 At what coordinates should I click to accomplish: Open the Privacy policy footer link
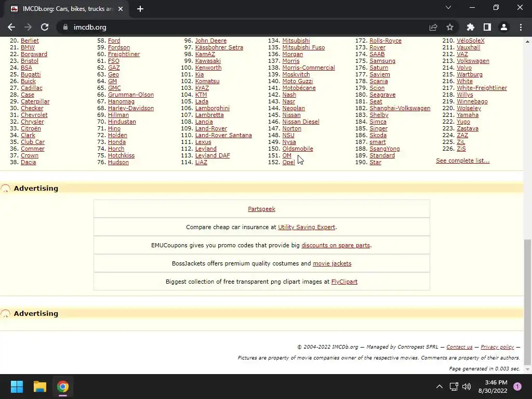click(497, 347)
